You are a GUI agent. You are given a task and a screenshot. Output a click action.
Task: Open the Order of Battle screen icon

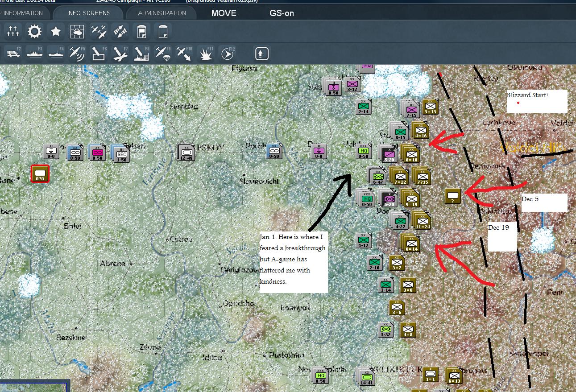[x=12, y=31]
